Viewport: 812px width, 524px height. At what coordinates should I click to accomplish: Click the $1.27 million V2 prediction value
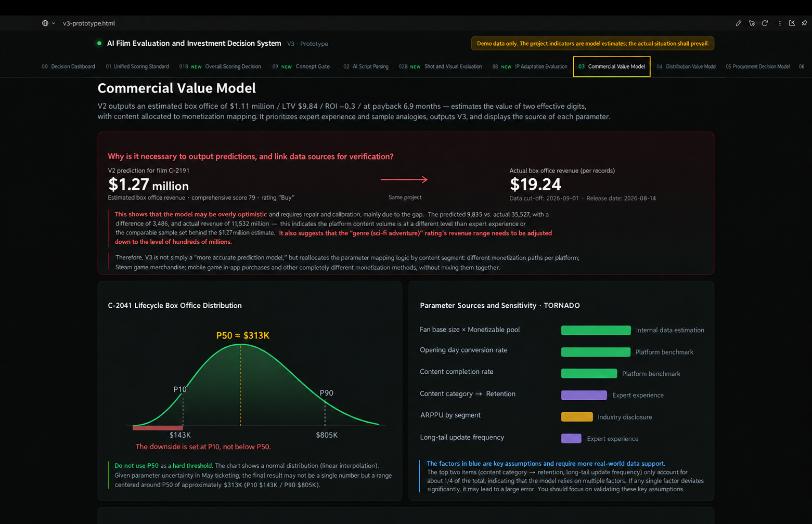point(148,185)
